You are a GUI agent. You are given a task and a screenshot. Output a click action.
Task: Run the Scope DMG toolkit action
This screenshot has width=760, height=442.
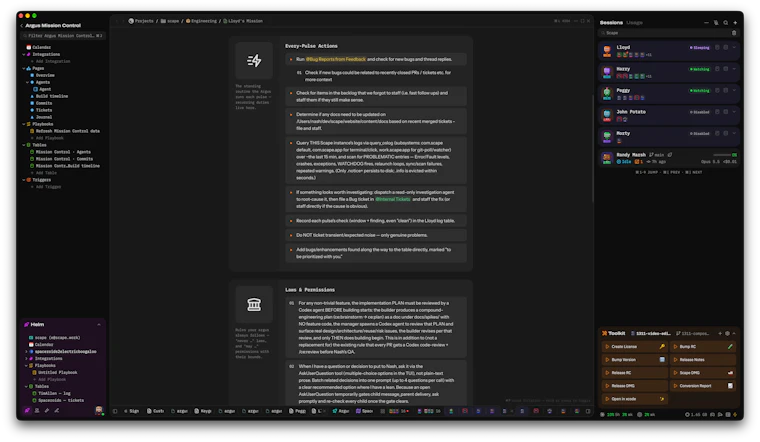[x=703, y=373]
